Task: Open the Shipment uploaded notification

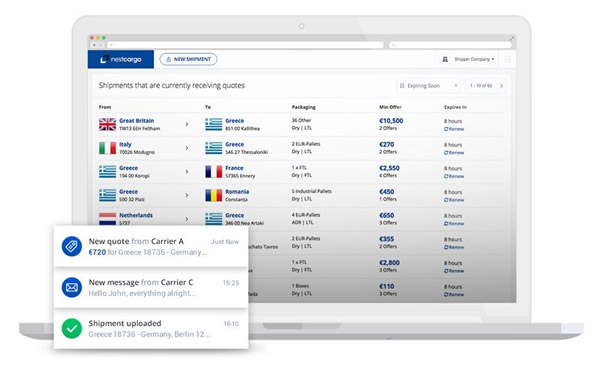Action: click(151, 329)
